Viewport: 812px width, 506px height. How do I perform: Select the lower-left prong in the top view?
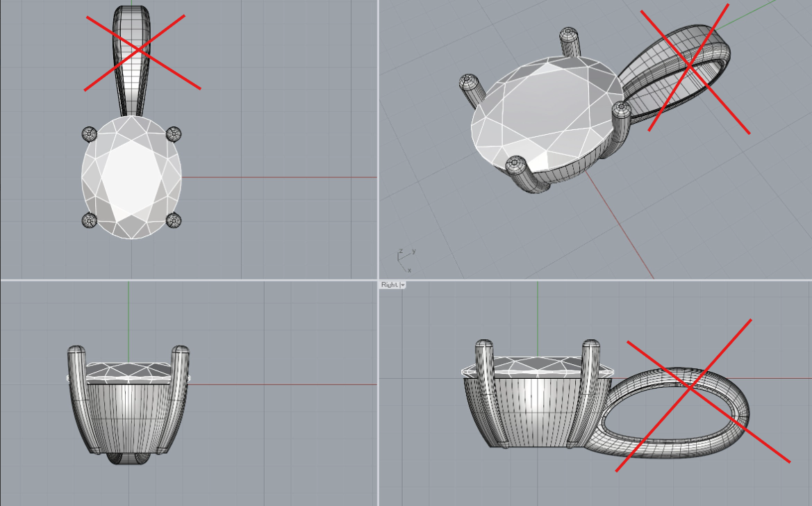[90, 220]
